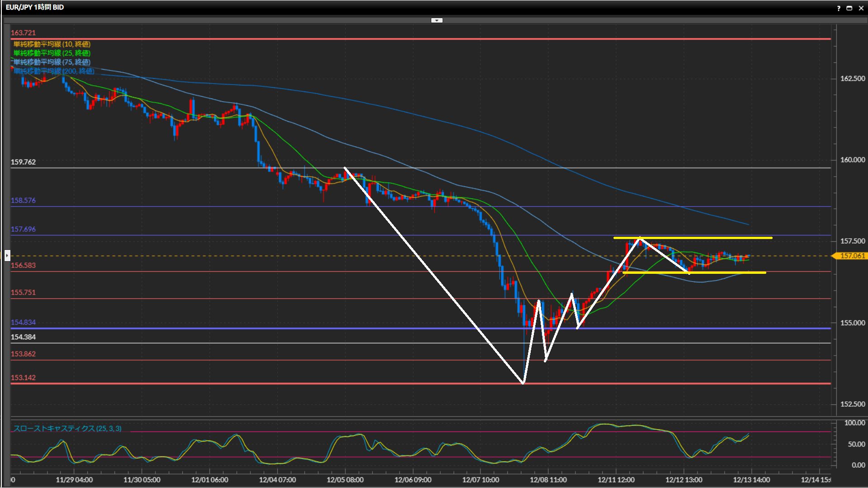Screen dimensions: 868x488
Task: Close the EUR/JPY chart window
Action: (861, 8)
